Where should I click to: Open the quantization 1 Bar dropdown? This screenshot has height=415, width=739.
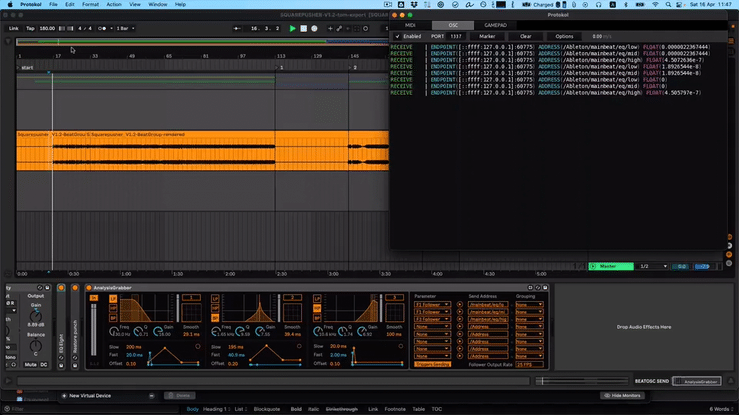click(125, 28)
